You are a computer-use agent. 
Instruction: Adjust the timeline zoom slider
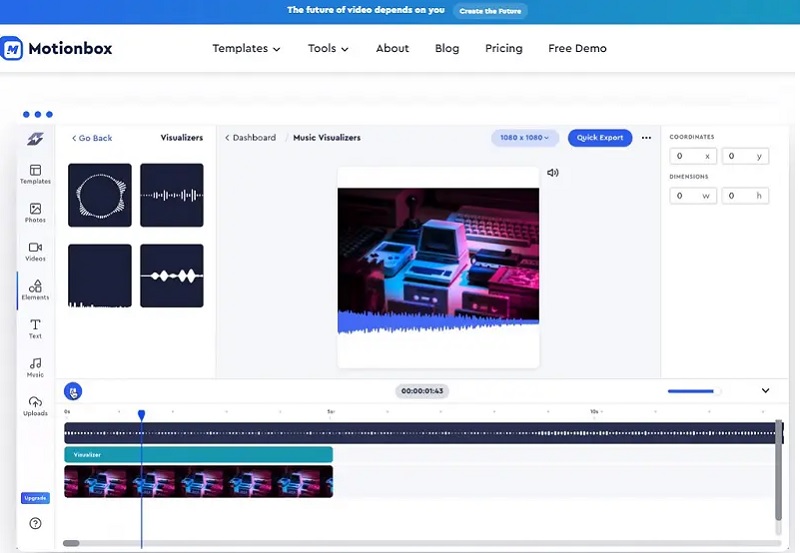[x=693, y=391]
